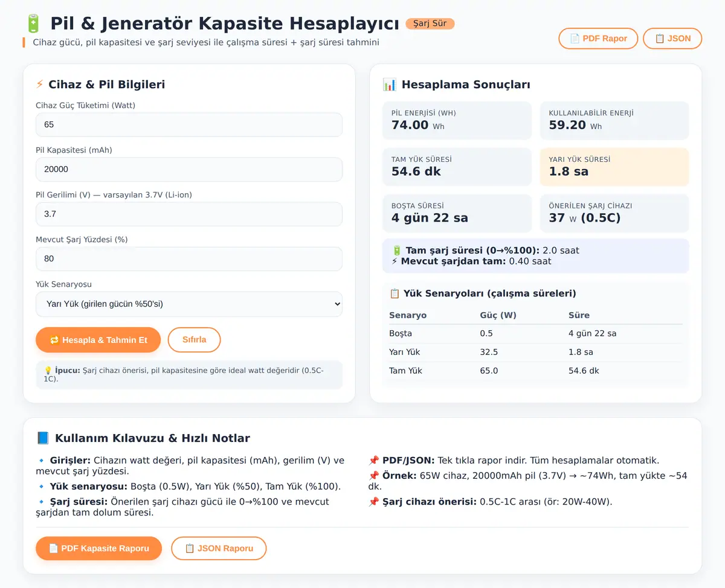725x588 pixels.
Task: Click the book icon beside Kullanım Kılavuzu
Action: (43, 438)
